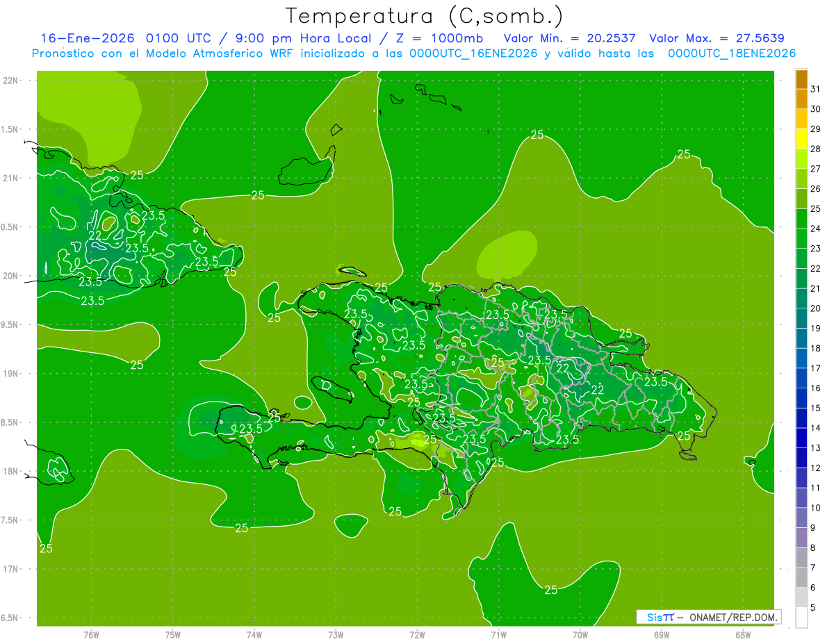Screen dimensions: 834x644
Task: Click the "19N" latitude label
Action: click(11, 374)
